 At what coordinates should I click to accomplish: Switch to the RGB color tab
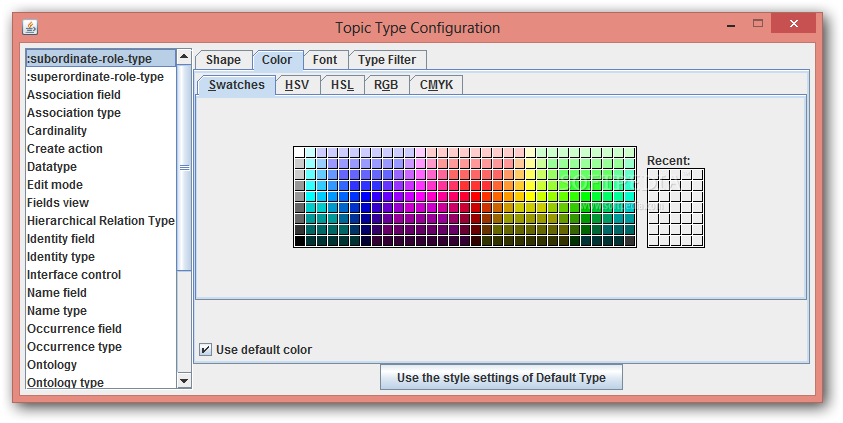(386, 85)
